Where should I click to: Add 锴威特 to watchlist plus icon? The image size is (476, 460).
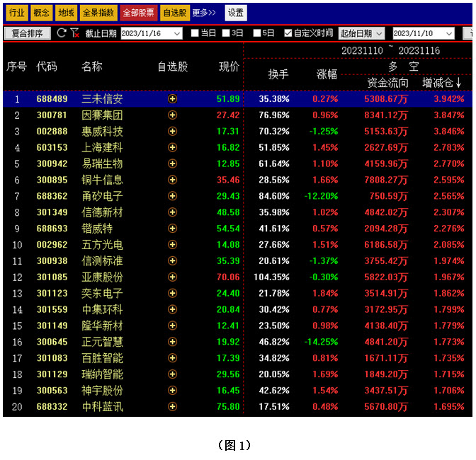[x=172, y=229]
